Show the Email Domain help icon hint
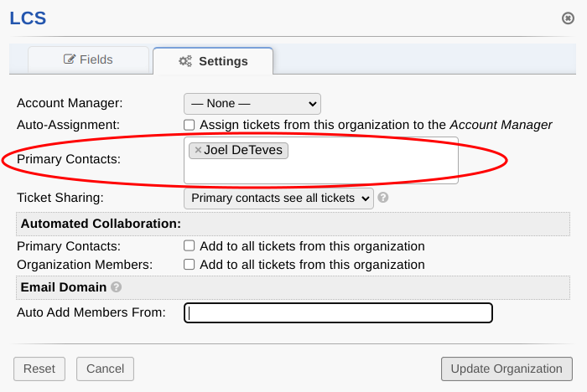Viewport: 587px width, 392px height. [x=117, y=287]
